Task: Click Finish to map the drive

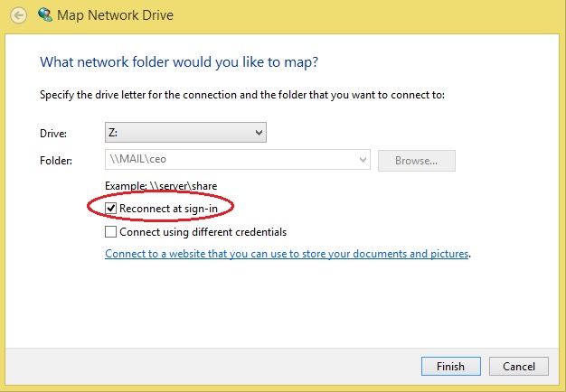Action: tap(451, 367)
